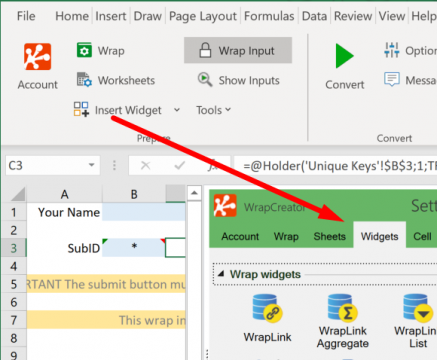
Task: Click the Wrap button label
Action: pyautogui.click(x=111, y=51)
